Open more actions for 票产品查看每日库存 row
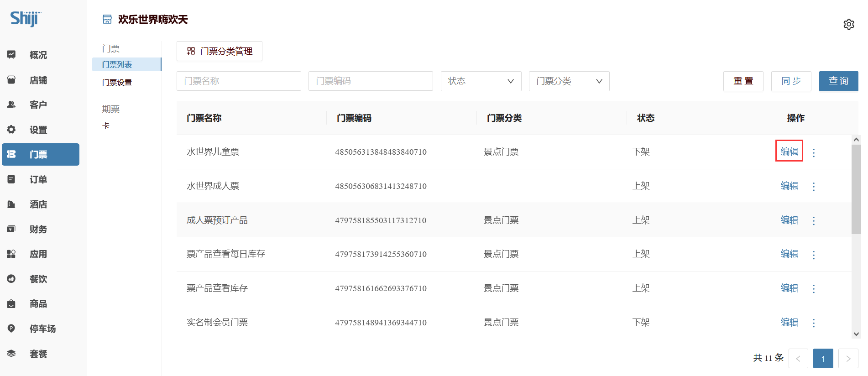 tap(814, 255)
